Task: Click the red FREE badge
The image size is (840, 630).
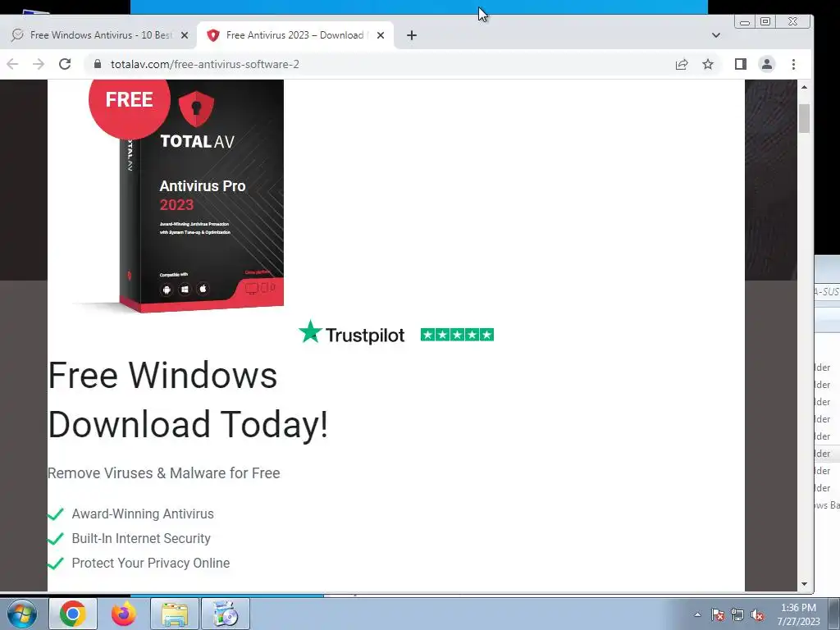Action: pyautogui.click(x=129, y=100)
